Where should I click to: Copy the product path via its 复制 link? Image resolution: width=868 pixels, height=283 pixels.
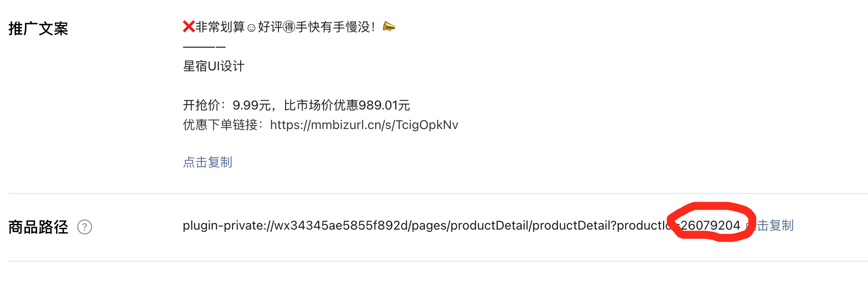click(770, 225)
